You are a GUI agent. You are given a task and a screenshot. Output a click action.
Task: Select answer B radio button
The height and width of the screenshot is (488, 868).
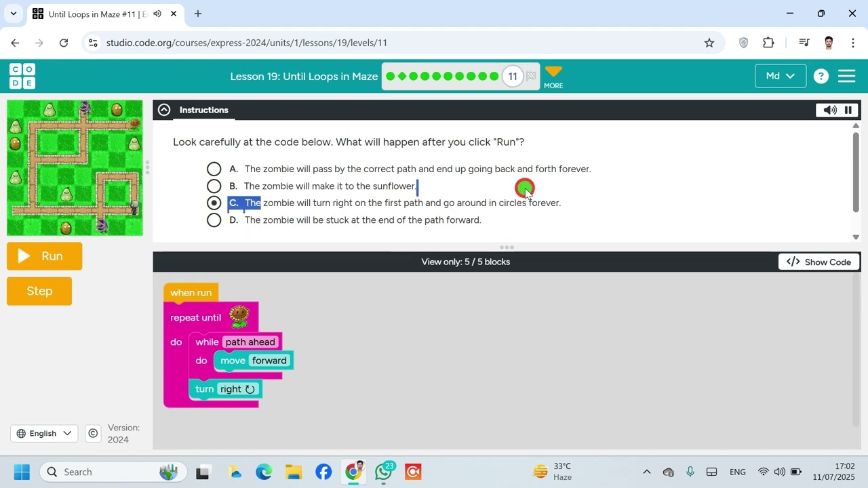pos(214,186)
